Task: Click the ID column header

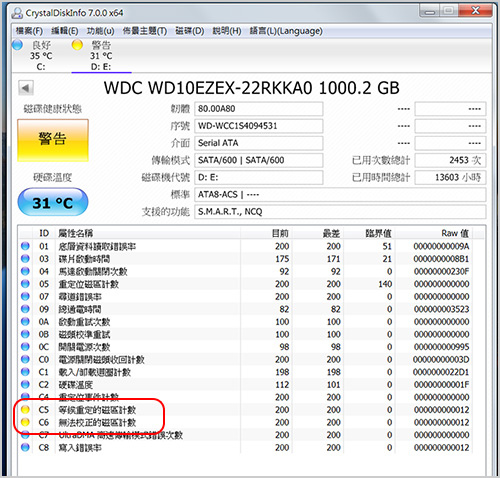Action: point(44,233)
